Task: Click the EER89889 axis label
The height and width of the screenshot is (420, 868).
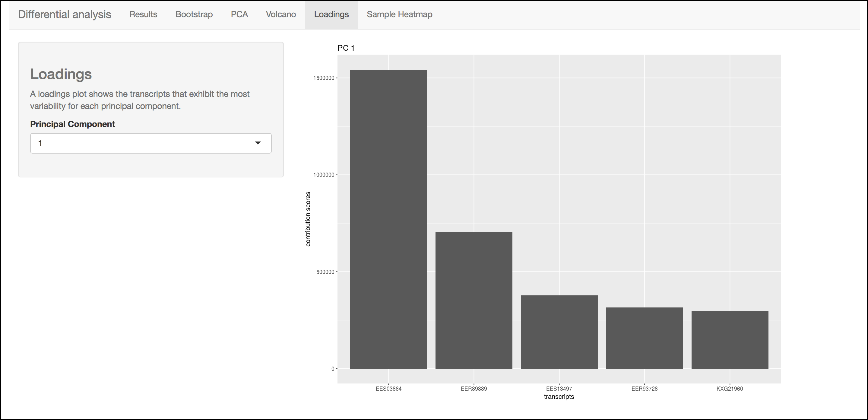Action: click(x=474, y=389)
